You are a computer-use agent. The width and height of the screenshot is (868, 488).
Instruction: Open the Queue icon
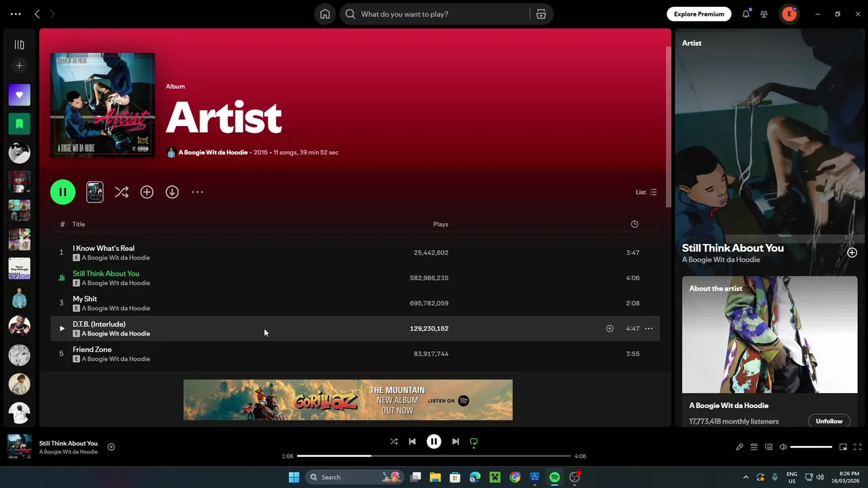click(x=753, y=447)
